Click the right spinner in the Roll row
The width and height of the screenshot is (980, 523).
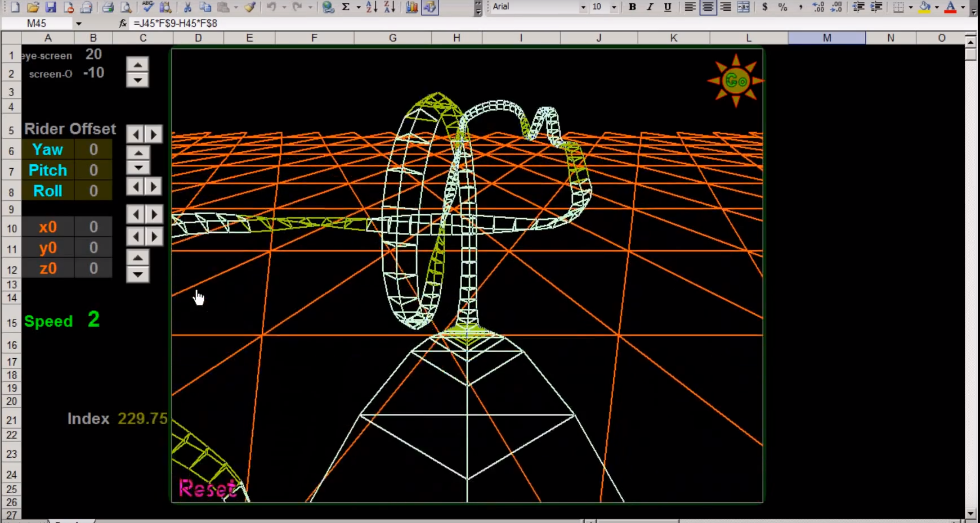click(154, 187)
